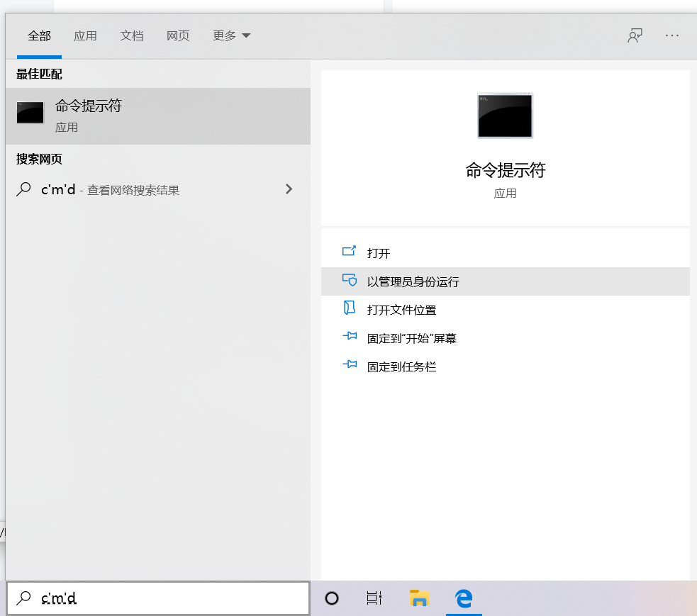This screenshot has width=697, height=616.
Task: Click the pin icon next to 固定到"开始"屏幕
Action: coord(350,337)
